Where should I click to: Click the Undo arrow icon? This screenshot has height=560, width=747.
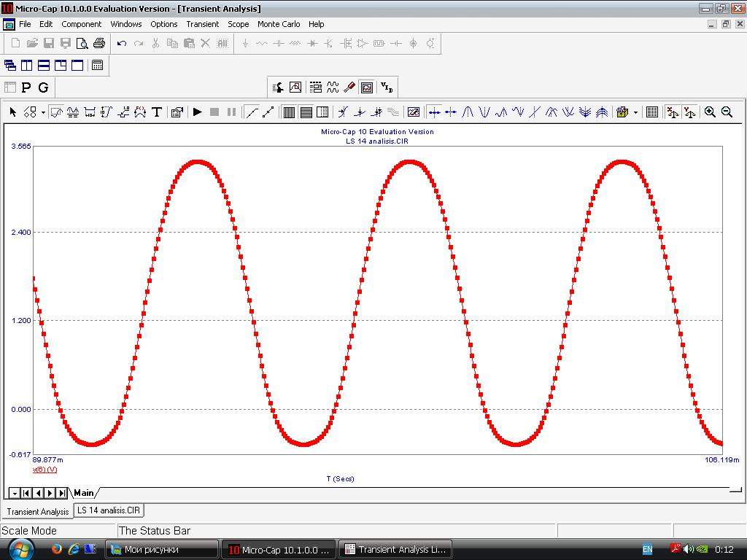[122, 43]
